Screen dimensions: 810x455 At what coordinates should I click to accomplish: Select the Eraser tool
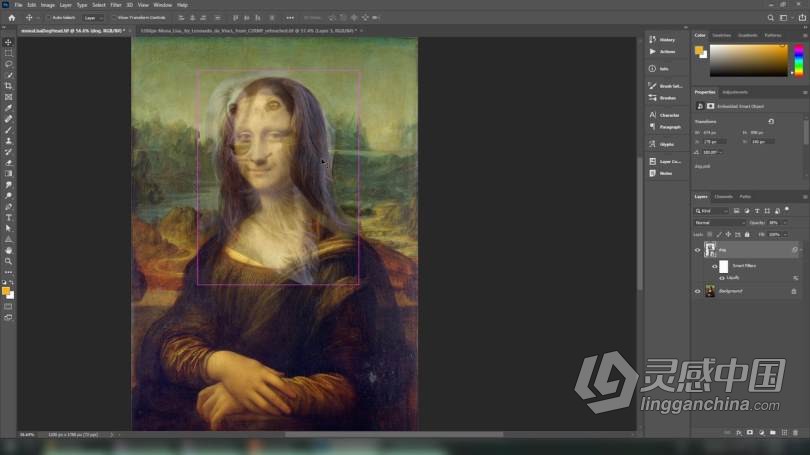(8, 163)
